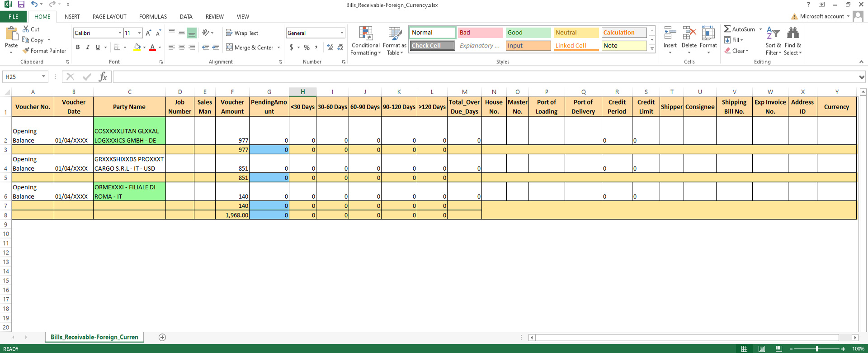Viewport: 868px width, 353px height.
Task: Toggle Wrap Text for the cell
Action: [x=242, y=33]
